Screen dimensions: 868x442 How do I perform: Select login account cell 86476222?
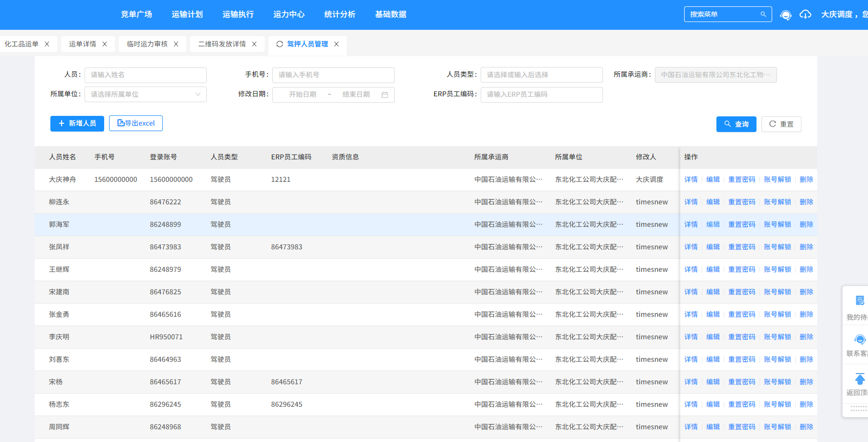(x=165, y=202)
